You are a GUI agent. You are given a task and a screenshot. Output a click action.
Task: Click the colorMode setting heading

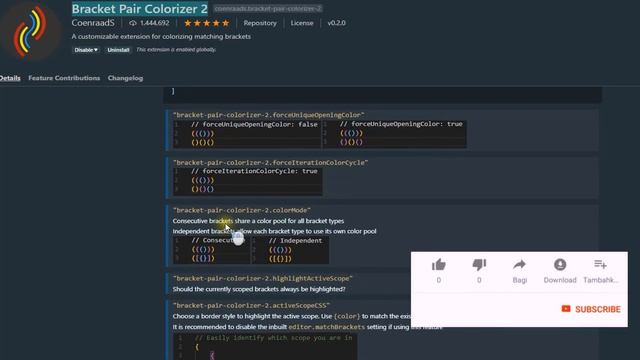[x=242, y=210]
